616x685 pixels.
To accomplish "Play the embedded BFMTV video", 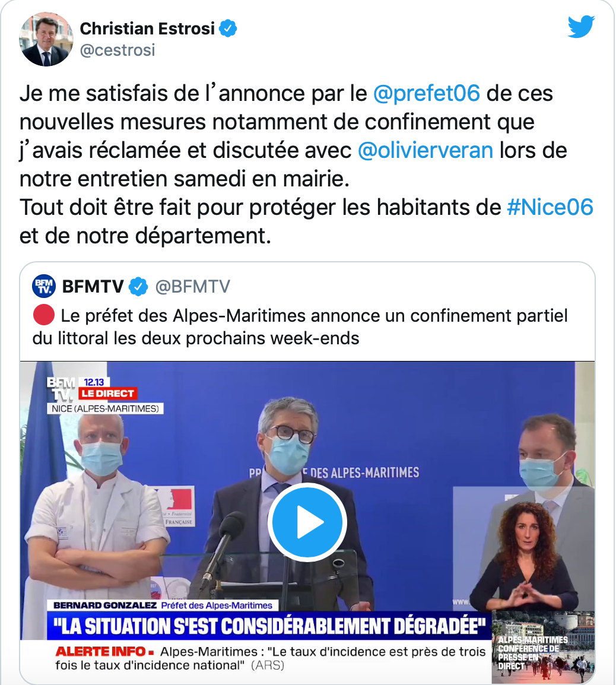I will coord(307,522).
